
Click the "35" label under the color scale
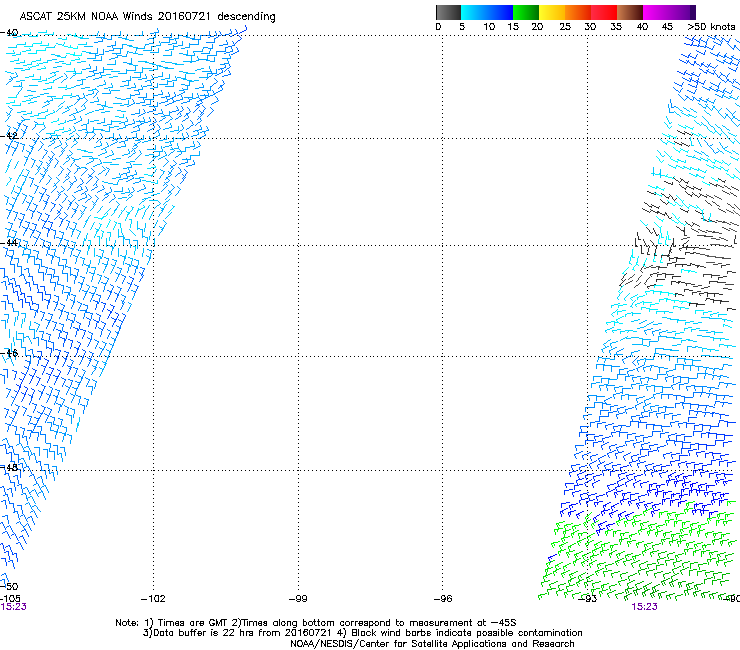pos(616,27)
